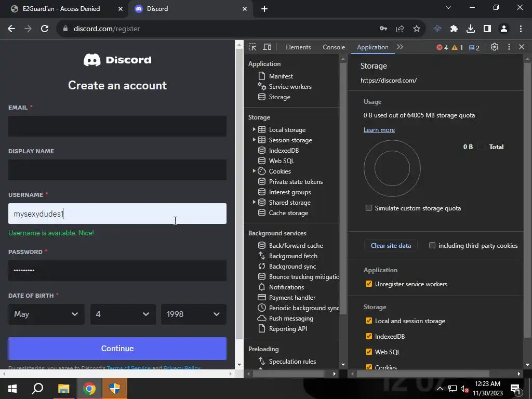Uncheck Unregister service workers
Screen dimensions: 532x399
pyautogui.click(x=369, y=284)
